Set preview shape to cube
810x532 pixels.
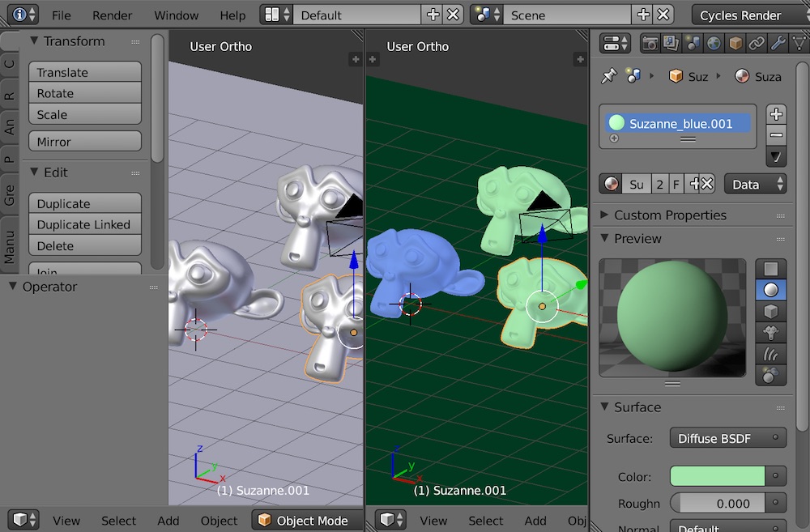(771, 312)
